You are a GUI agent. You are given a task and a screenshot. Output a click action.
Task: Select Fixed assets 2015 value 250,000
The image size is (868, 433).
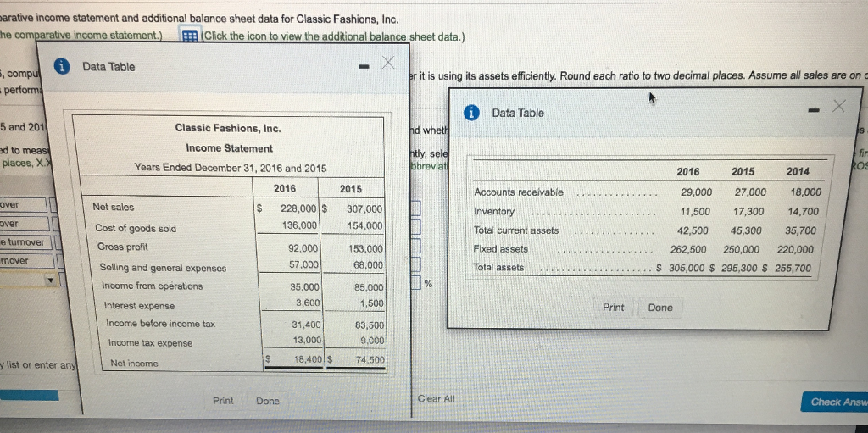click(741, 250)
